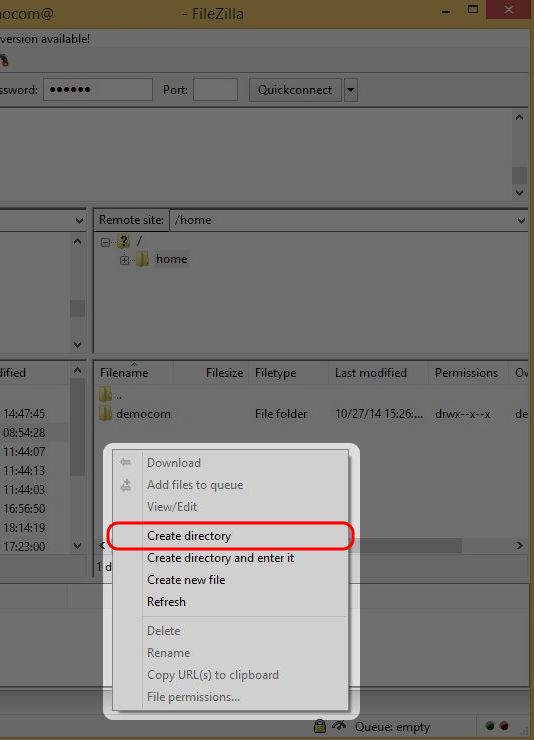Click remote file list scroll right arrow

point(520,546)
